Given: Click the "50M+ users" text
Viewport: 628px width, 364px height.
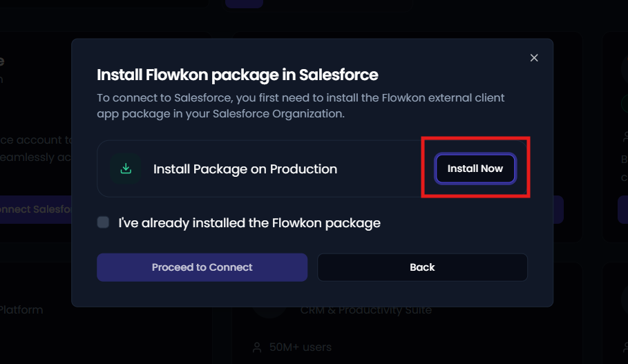Looking at the screenshot, I should 301,347.
